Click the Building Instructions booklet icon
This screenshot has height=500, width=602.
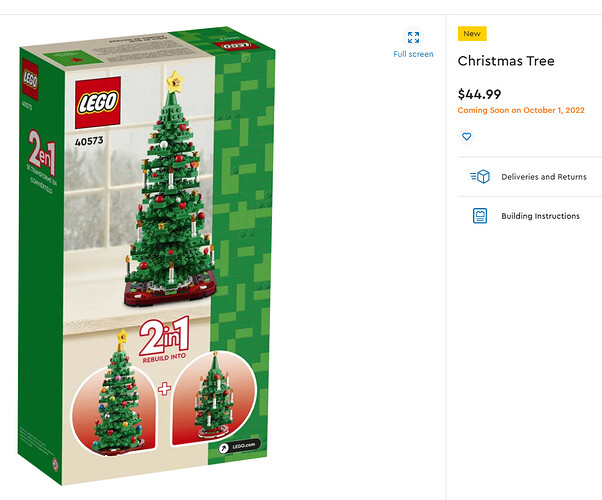(480, 215)
